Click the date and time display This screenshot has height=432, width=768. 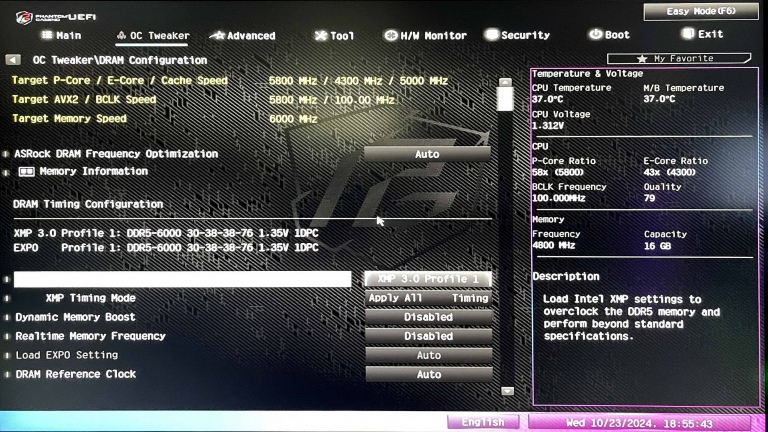pos(639,423)
